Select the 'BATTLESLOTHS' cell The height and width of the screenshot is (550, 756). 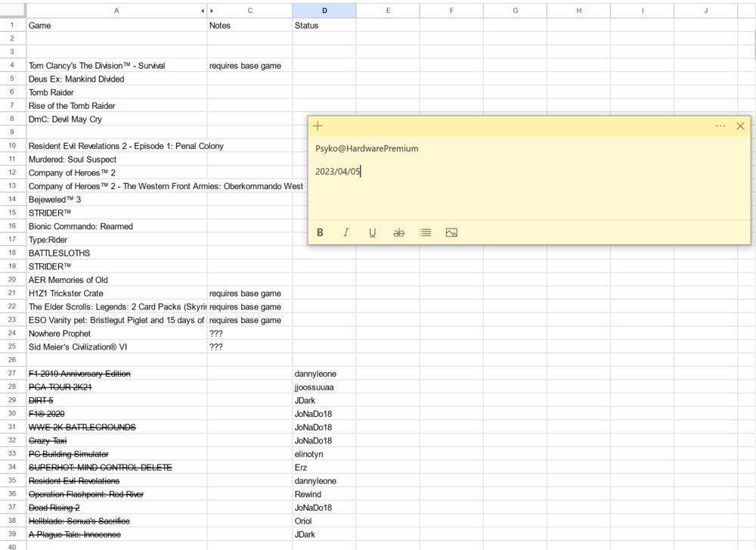116,253
